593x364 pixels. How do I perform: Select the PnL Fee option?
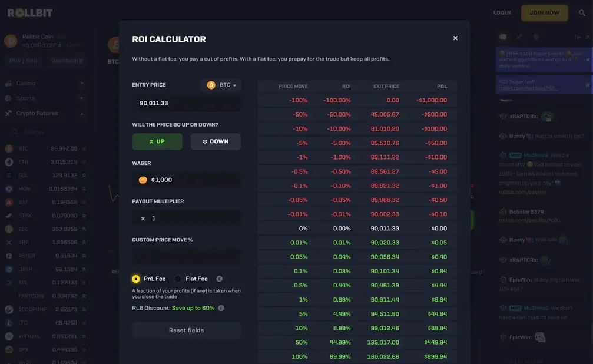pyautogui.click(x=135, y=279)
